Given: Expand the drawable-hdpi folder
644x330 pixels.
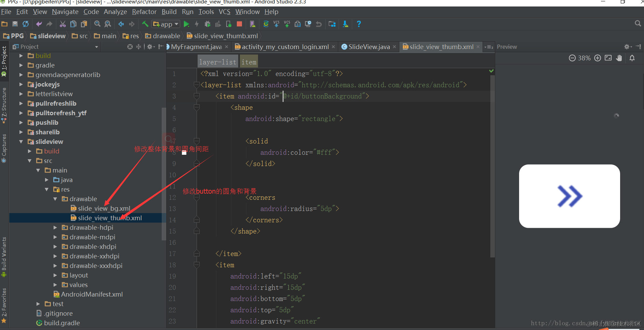Looking at the screenshot, I should [55, 227].
